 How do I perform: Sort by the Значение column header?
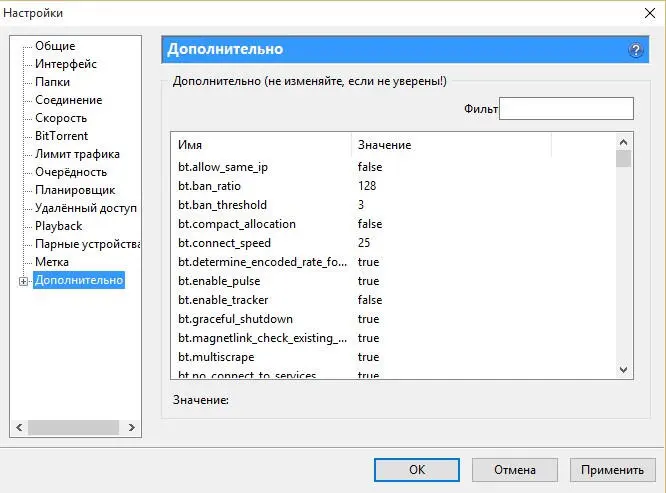point(451,145)
